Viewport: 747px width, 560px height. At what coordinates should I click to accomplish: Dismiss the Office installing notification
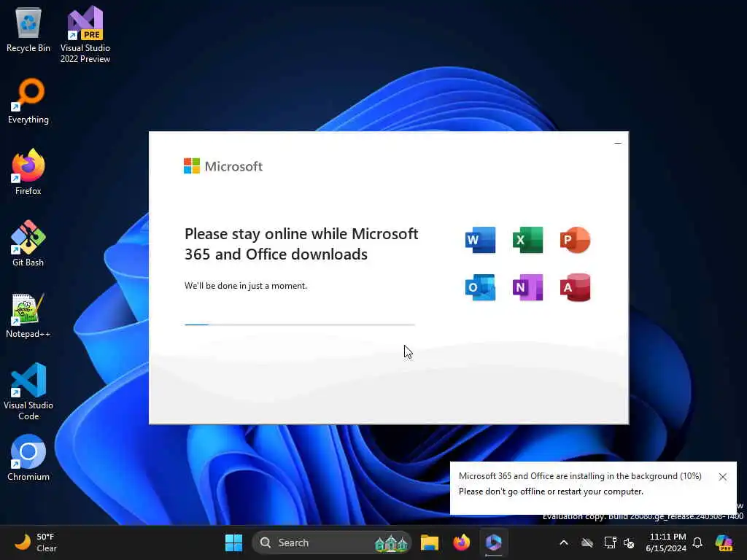coord(723,477)
